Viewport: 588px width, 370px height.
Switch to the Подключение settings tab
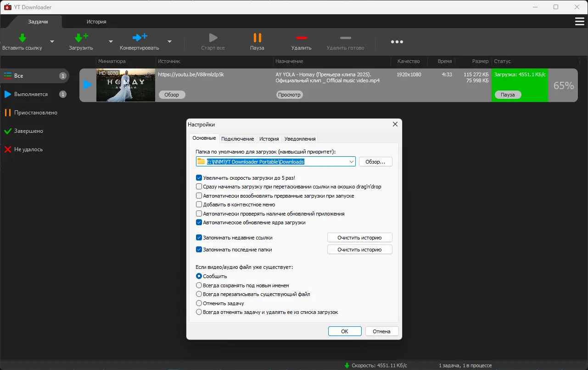pyautogui.click(x=237, y=139)
